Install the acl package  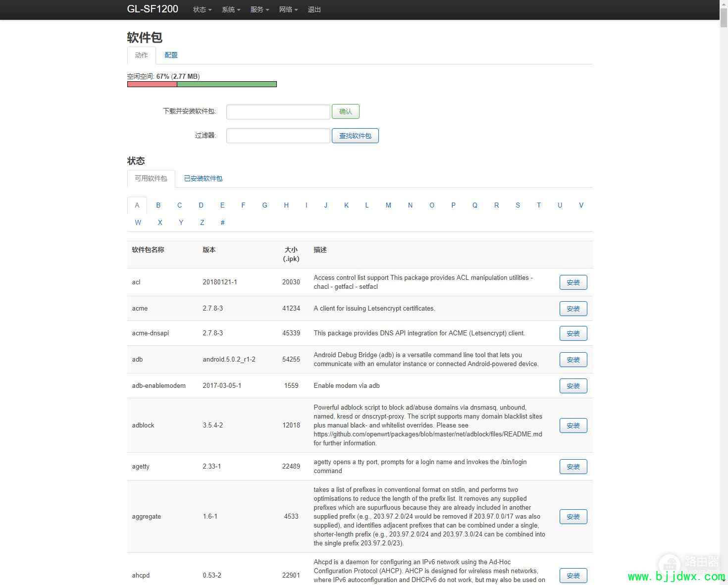point(573,282)
